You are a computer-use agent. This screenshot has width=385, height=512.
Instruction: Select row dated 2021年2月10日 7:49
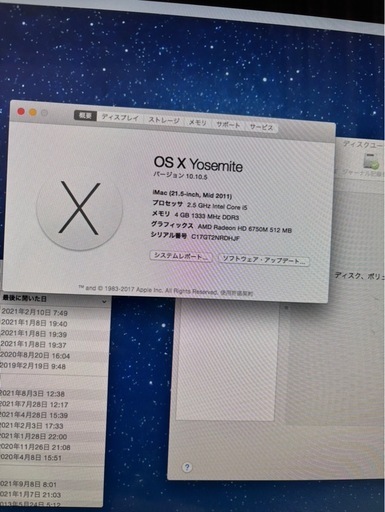coord(55,313)
